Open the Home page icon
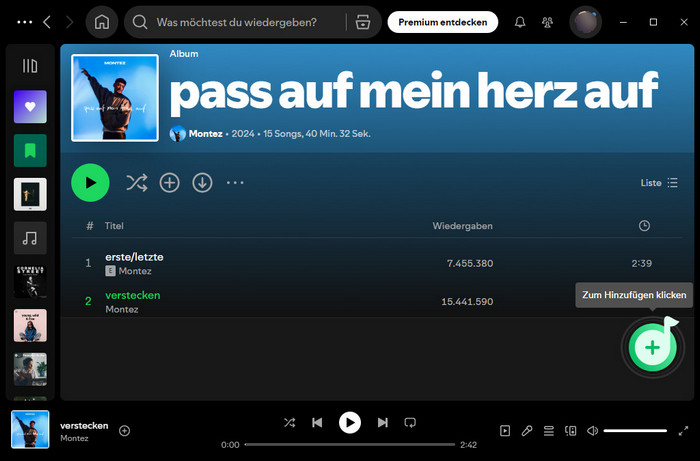 102,22
